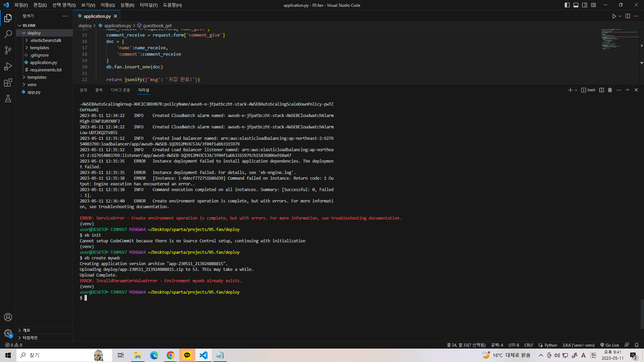The height and width of the screenshot is (362, 644).
Task: Change the Python language mode
Action: pos(551,345)
